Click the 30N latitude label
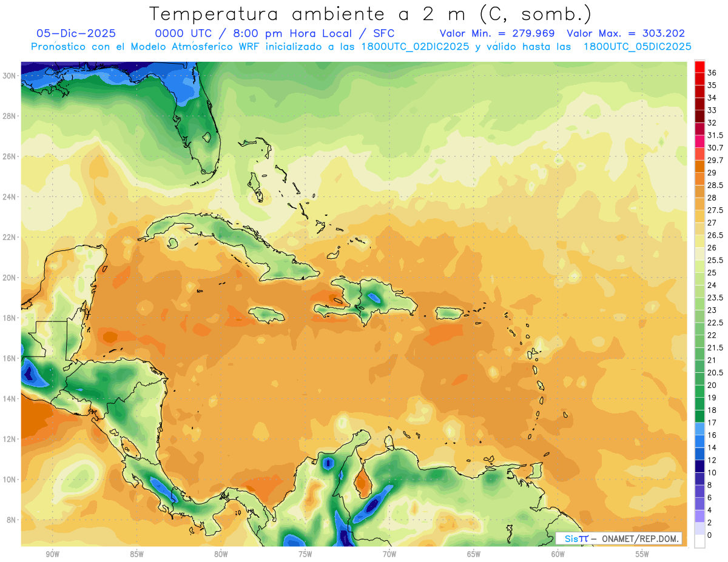Viewport: 728px width, 562px height. pyautogui.click(x=9, y=75)
